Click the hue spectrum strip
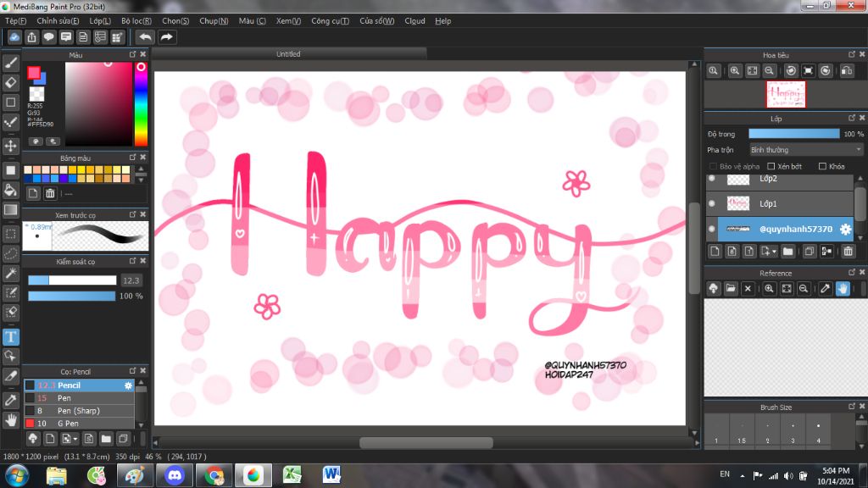This screenshot has width=868, height=488. click(x=141, y=103)
